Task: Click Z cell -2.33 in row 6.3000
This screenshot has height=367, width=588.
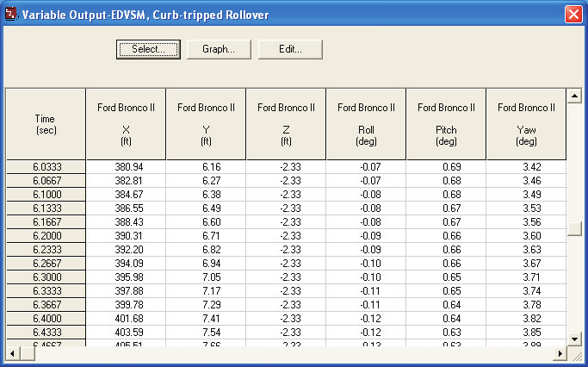Action: coord(286,277)
